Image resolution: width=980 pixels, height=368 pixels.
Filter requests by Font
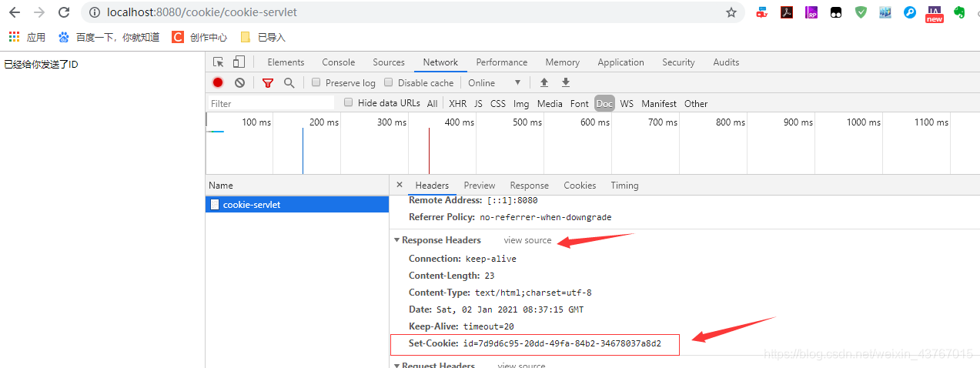click(579, 103)
